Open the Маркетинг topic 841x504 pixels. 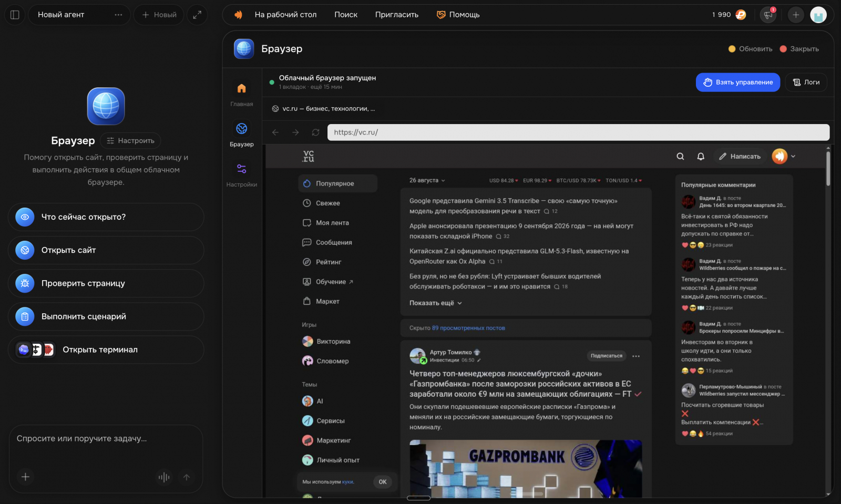pyautogui.click(x=326, y=440)
